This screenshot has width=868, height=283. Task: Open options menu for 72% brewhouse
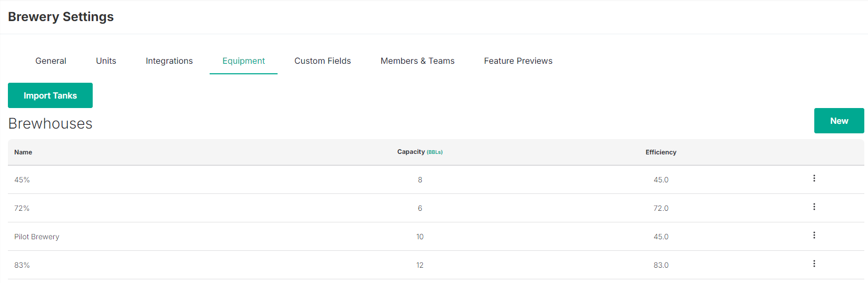coord(814,207)
